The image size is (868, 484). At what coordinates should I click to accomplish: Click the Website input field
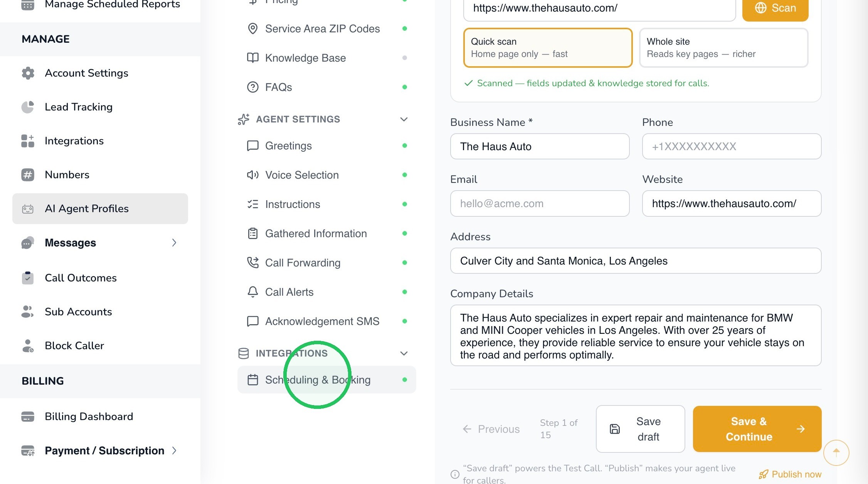732,203
